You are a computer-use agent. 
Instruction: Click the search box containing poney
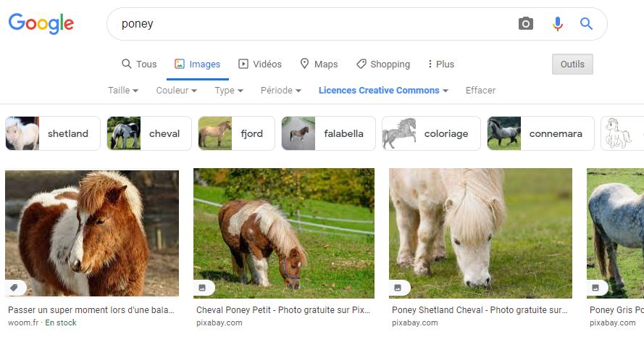311,24
